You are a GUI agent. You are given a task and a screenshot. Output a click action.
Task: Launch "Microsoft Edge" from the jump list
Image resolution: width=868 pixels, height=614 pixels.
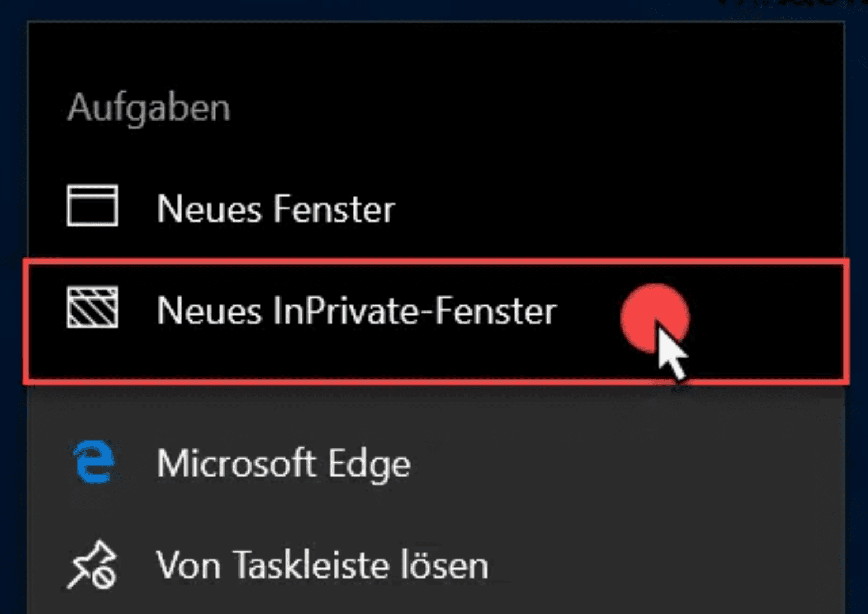tap(283, 463)
